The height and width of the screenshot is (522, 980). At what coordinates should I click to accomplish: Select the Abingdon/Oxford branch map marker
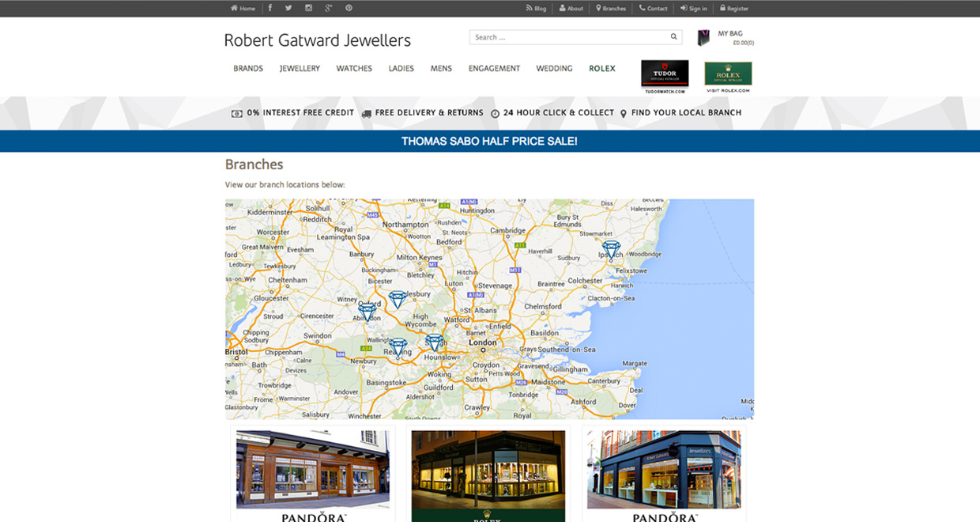click(x=367, y=312)
